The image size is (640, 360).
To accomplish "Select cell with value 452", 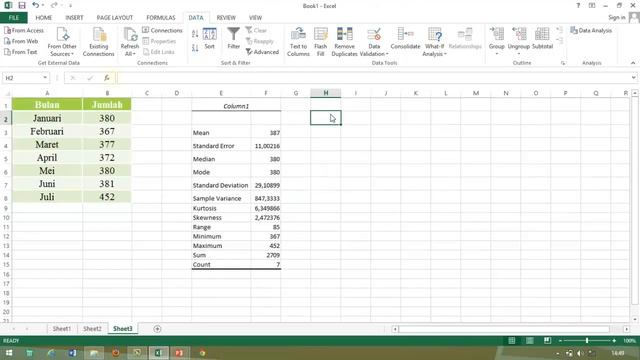I will click(x=107, y=197).
